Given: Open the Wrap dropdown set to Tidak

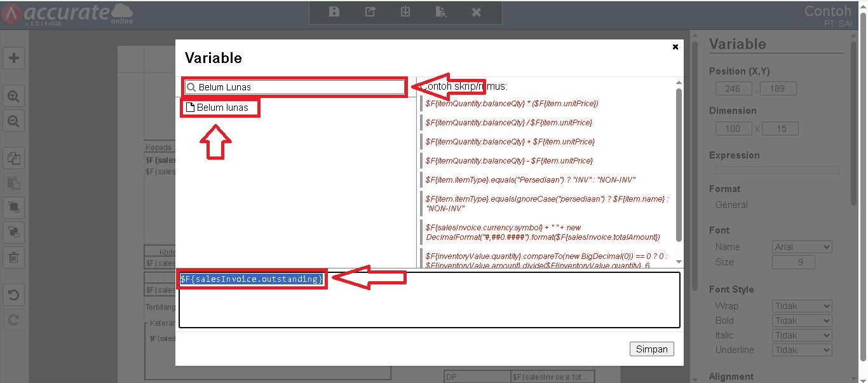Looking at the screenshot, I should point(802,306).
